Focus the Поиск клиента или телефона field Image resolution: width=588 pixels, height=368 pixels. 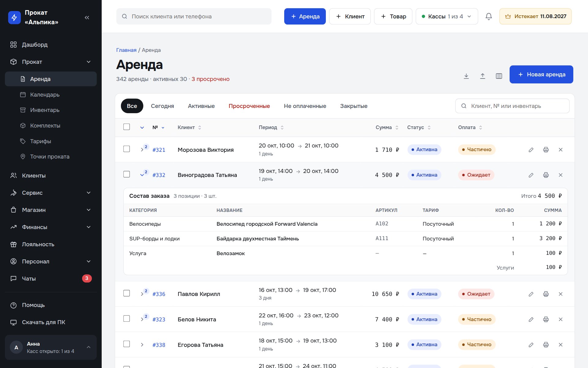[x=194, y=16]
